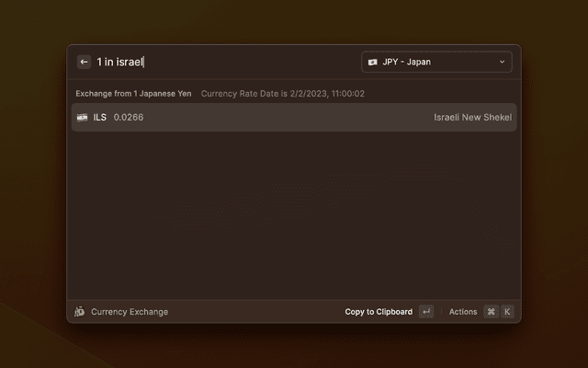Click the Japan flag icon in dropdown

[373, 62]
